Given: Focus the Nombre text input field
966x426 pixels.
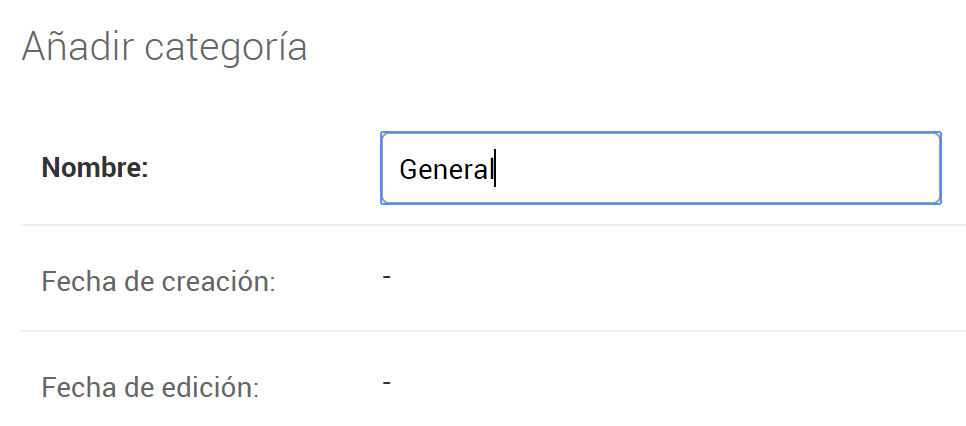Looking at the screenshot, I should click(660, 168).
